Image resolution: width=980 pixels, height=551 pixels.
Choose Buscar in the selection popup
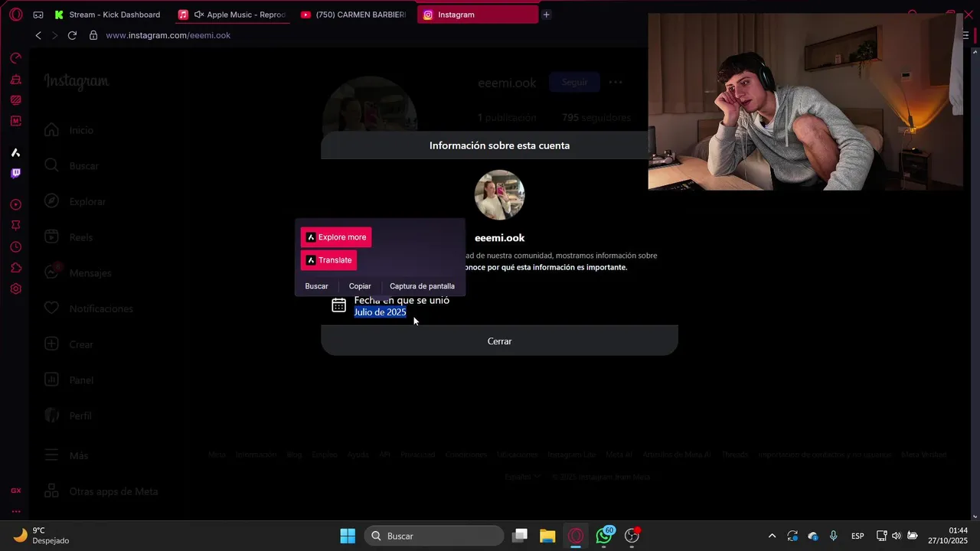[316, 286]
